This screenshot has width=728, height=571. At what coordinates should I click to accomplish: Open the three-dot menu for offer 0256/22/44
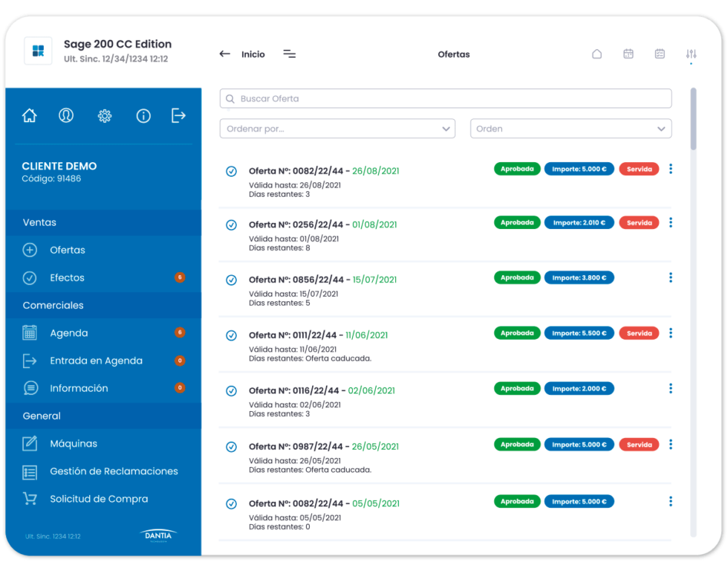pyautogui.click(x=670, y=222)
